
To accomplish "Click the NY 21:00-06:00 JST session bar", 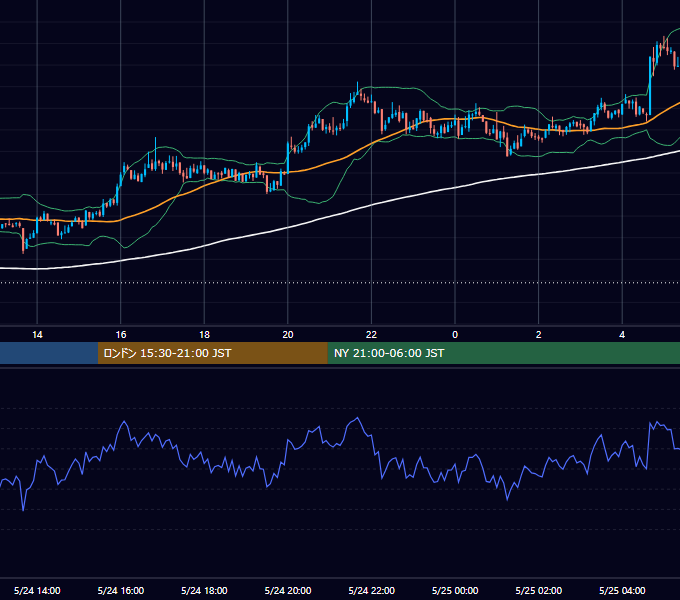I will coord(503,353).
